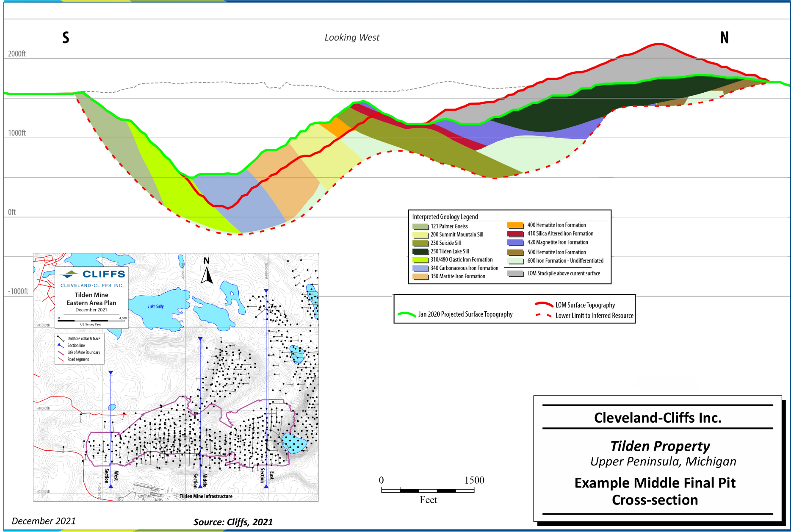Screen dimensions: 791x532
Task: Click the 600 Iron Formation Undifferentiated swatch
Action: tap(515, 261)
